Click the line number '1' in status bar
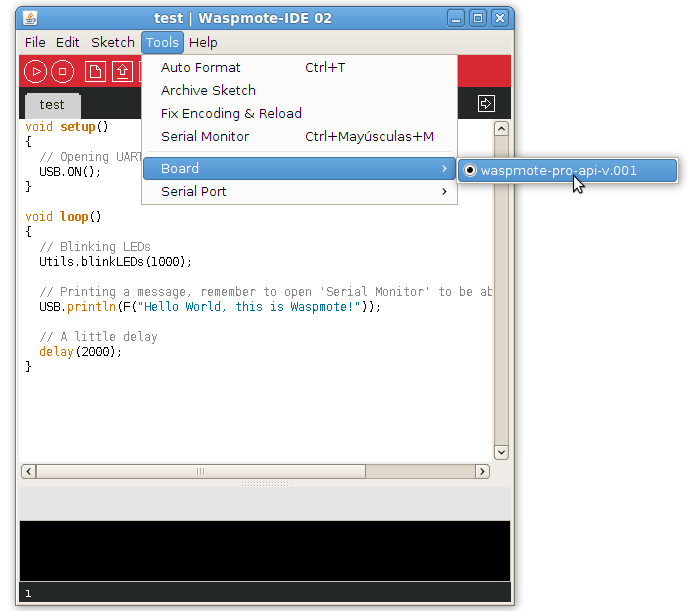 (x=28, y=594)
